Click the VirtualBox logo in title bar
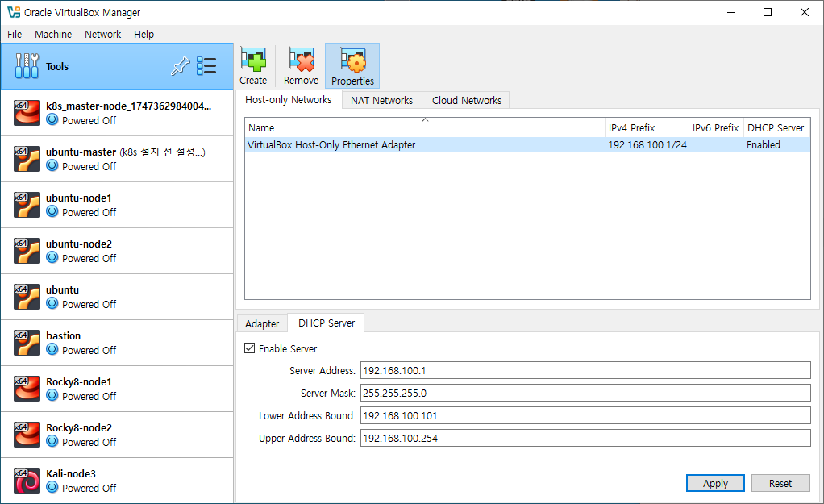The height and width of the screenshot is (504, 824). click(14, 12)
